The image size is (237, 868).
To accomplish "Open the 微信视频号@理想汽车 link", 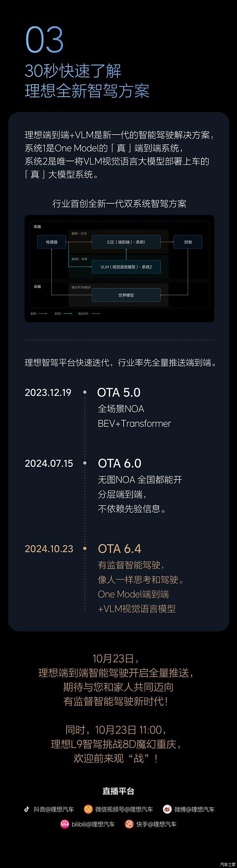I will tap(124, 809).
